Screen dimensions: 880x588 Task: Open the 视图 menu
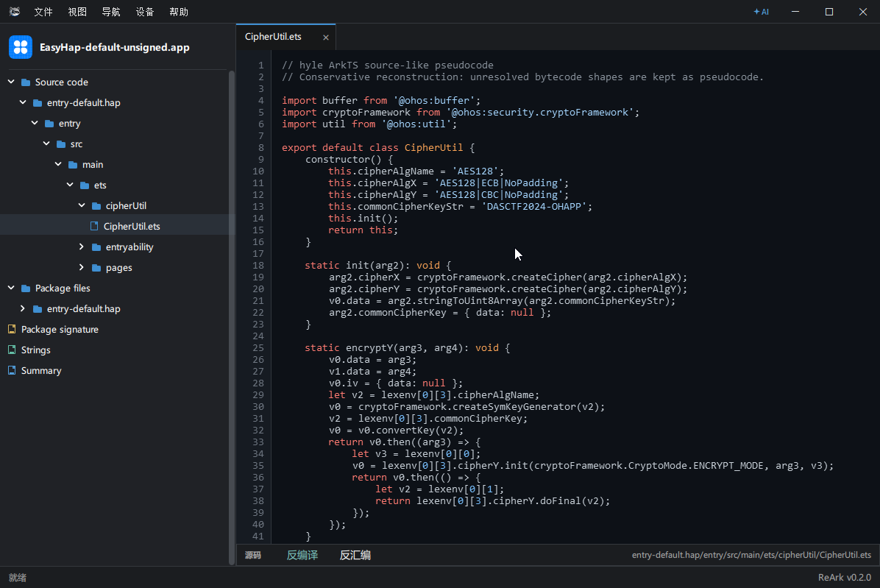click(77, 12)
